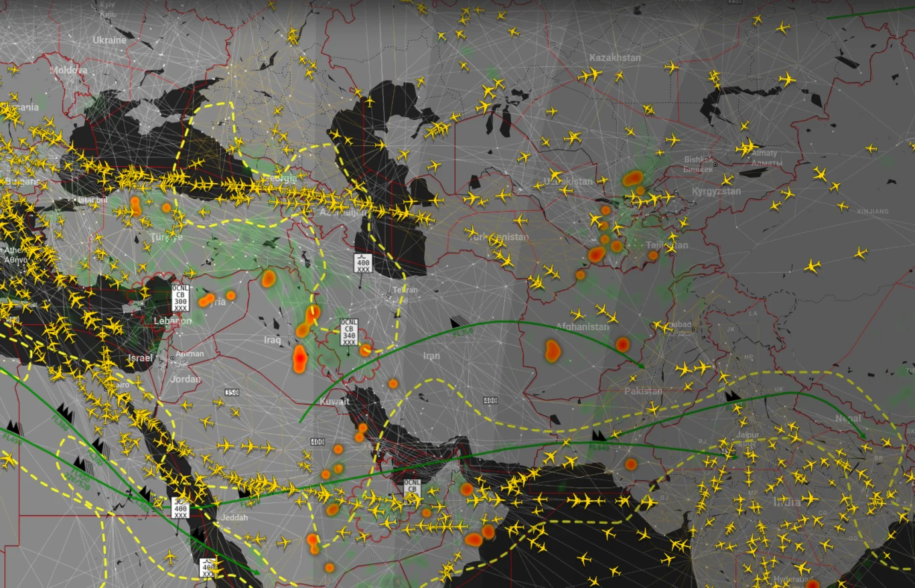Screen dimensions: 915x588
Task: Click the Türkiye country label
Action: click(x=165, y=237)
